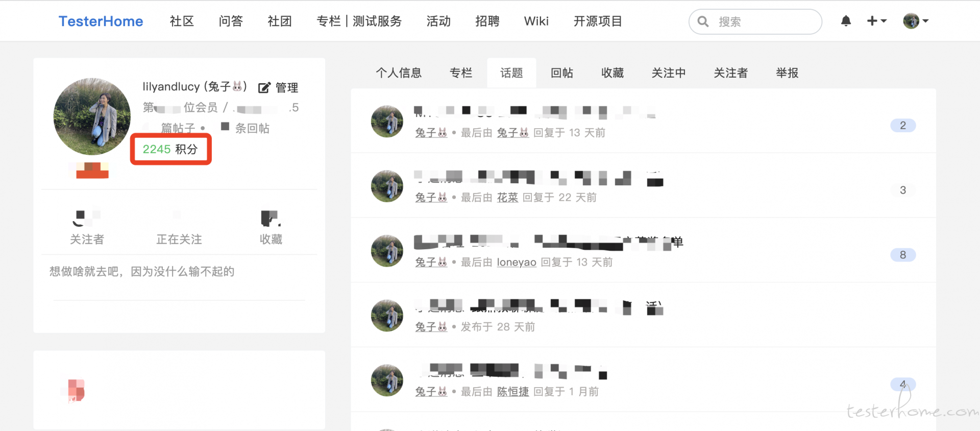Click the reply count badge showing 8
980x431 pixels.
point(903,255)
